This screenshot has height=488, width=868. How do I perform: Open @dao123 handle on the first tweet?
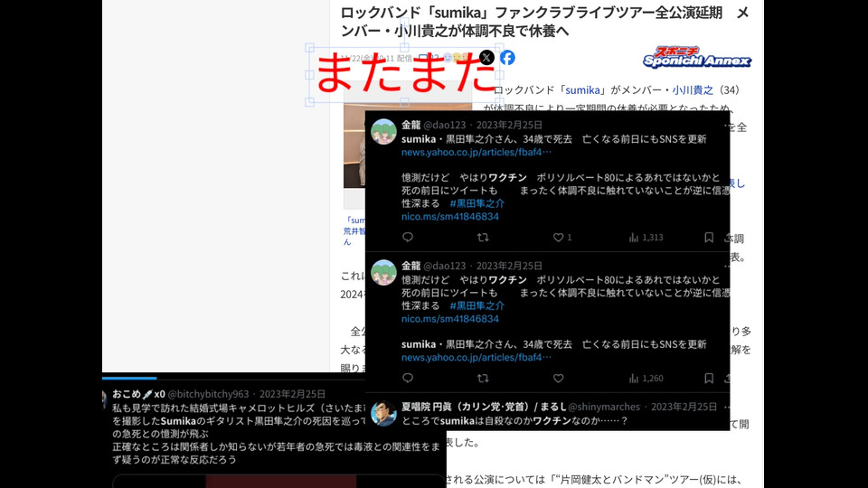[x=445, y=125]
